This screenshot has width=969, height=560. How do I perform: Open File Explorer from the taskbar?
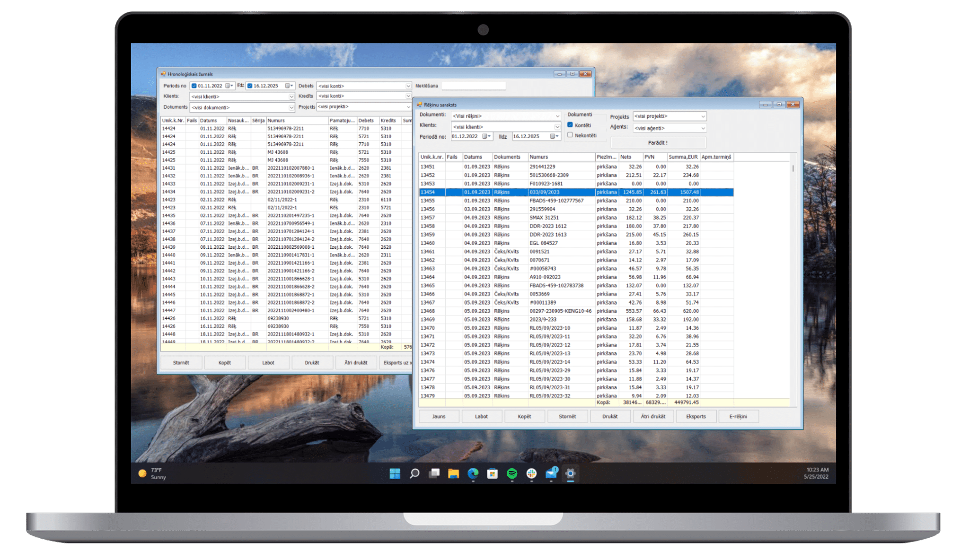[453, 473]
